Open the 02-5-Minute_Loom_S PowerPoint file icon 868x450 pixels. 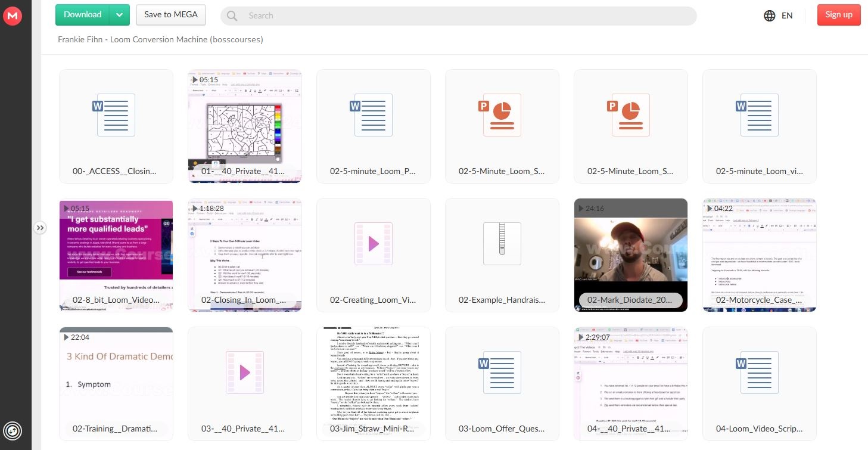pyautogui.click(x=502, y=114)
